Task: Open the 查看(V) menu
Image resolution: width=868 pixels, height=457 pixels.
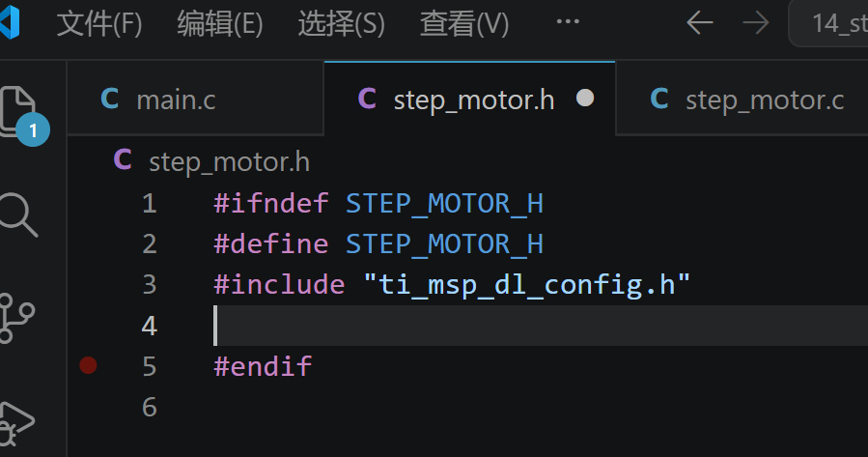Action: [x=463, y=24]
